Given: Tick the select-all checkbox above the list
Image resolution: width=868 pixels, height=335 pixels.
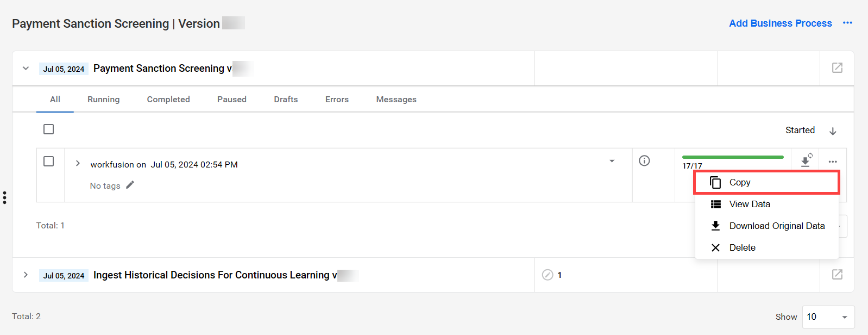Looking at the screenshot, I should pos(48,129).
